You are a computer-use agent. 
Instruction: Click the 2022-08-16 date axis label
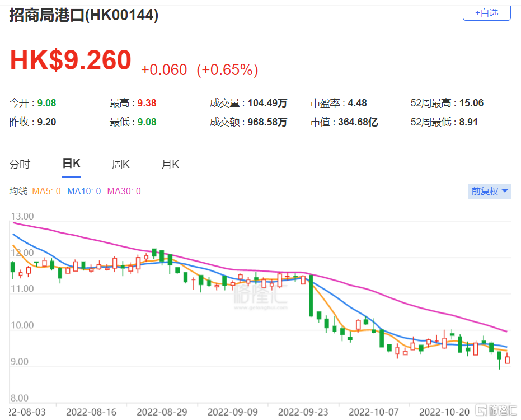tap(91, 412)
